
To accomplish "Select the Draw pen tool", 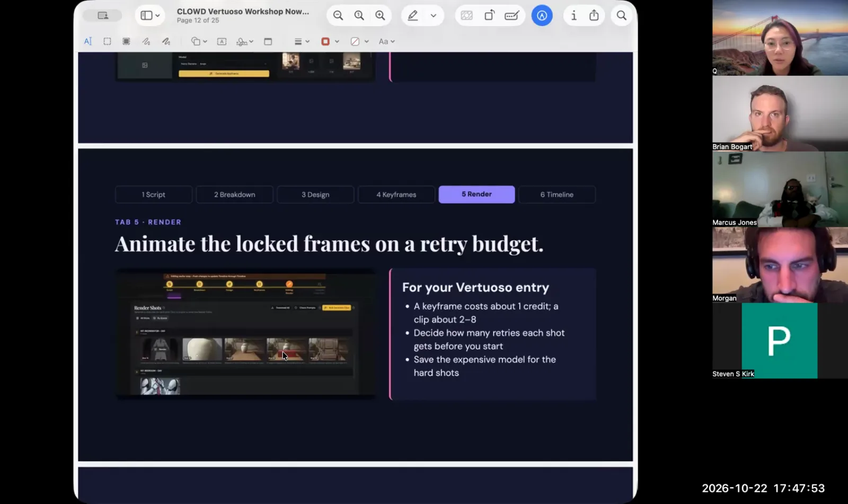I will (x=166, y=41).
